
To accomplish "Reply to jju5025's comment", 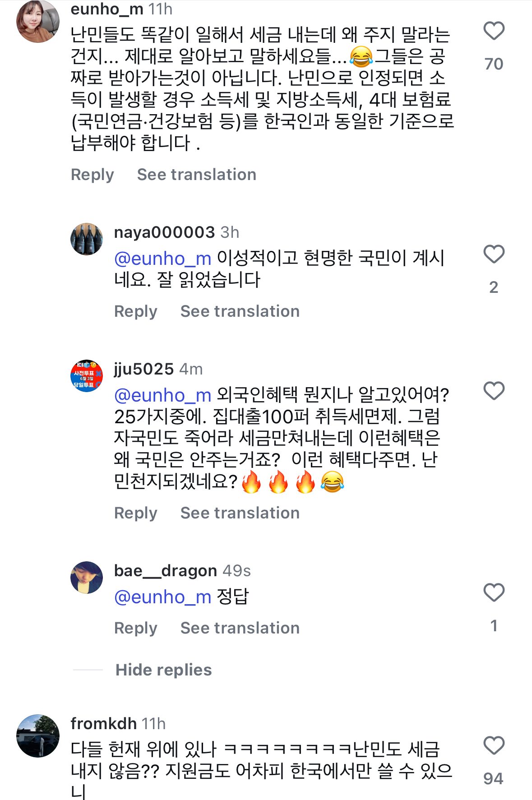I will tap(136, 513).
